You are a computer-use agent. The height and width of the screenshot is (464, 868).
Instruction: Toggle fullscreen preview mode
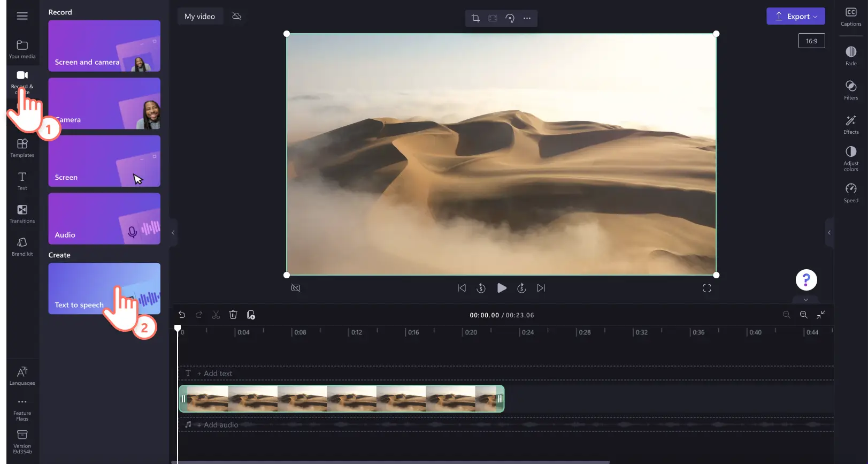(x=707, y=288)
